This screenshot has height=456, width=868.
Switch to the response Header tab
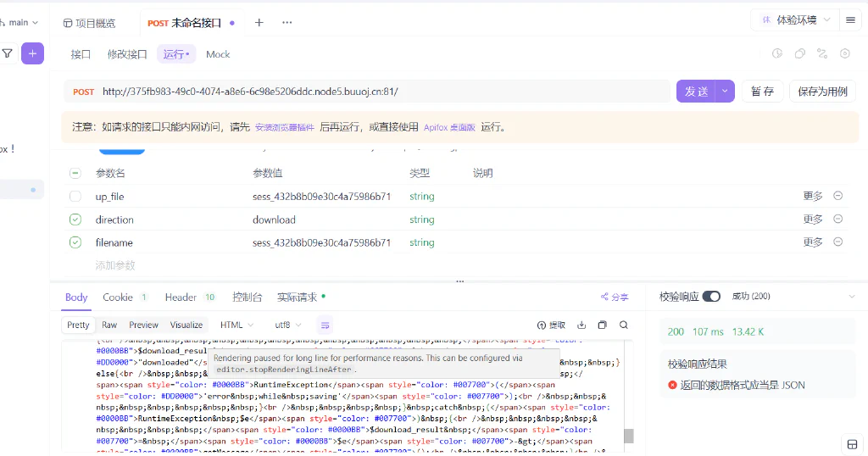[x=190, y=298]
